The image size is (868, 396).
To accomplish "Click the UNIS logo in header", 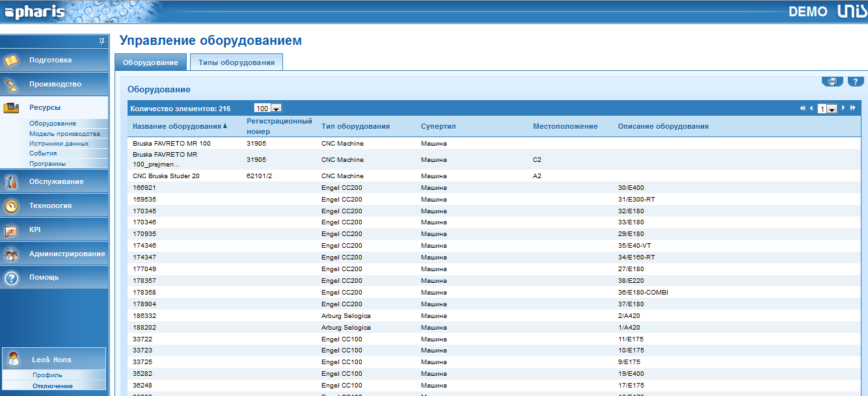I will click(x=851, y=11).
